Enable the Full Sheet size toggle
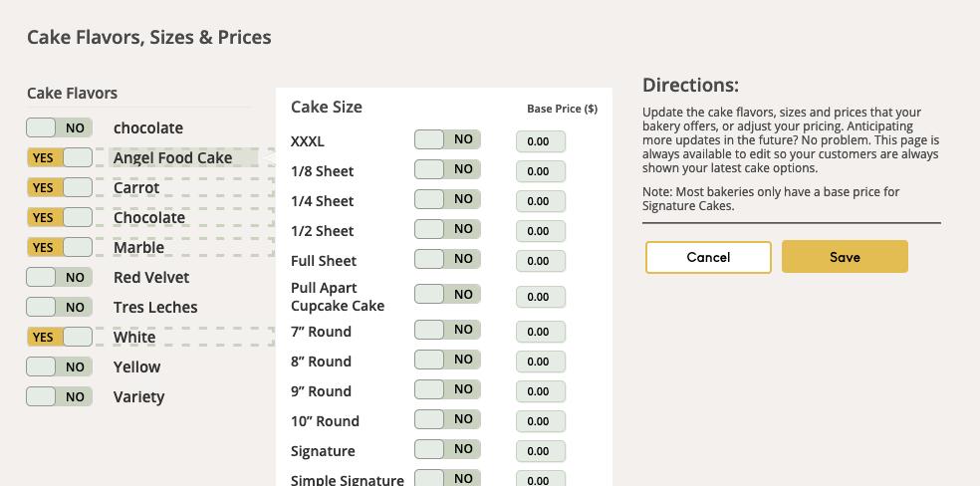The height and width of the screenshot is (486, 980). (x=447, y=259)
